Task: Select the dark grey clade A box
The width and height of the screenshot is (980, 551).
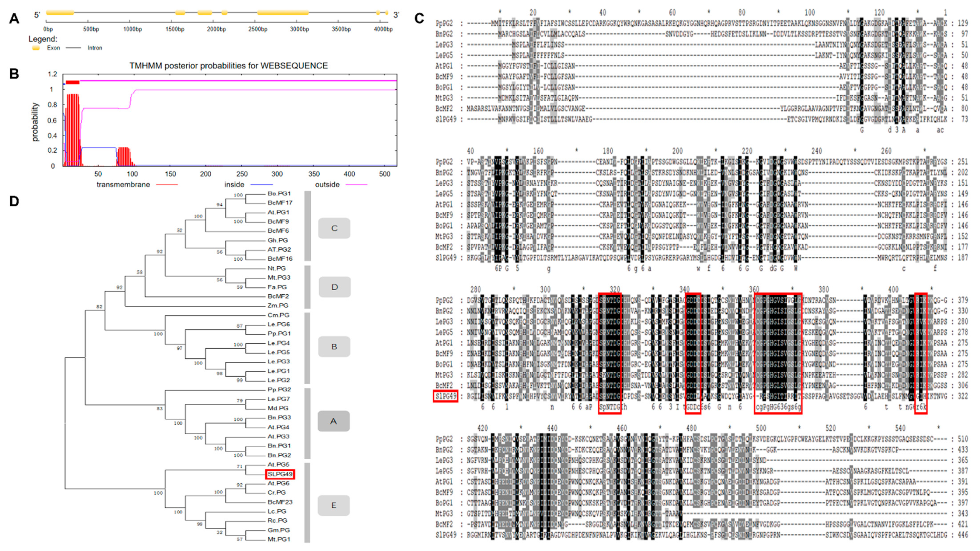Action: coord(333,421)
